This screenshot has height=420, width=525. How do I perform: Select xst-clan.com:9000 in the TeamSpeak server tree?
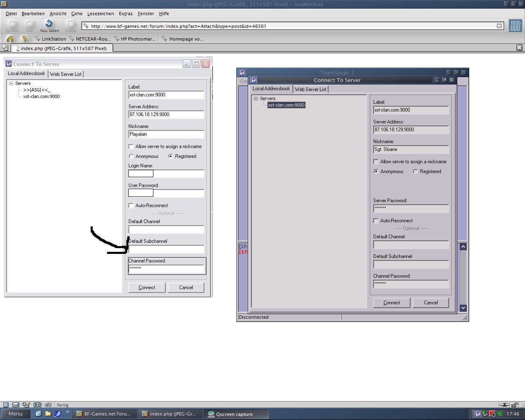click(286, 105)
